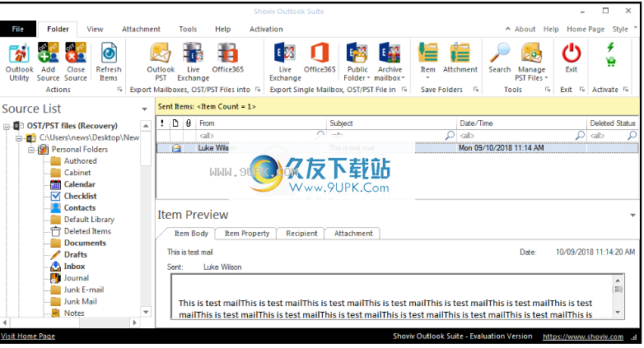Click the Home Page button at top right

click(586, 29)
